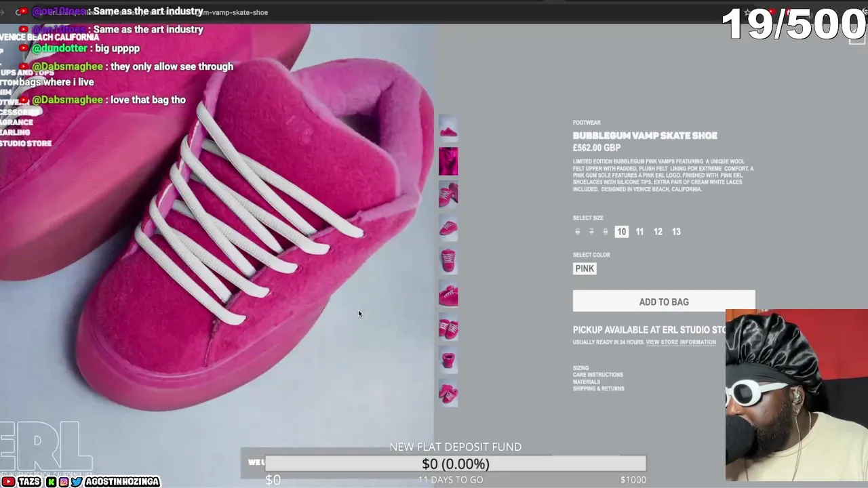Select shoe size 11
Image resolution: width=868 pixels, height=488 pixels.
tap(639, 232)
